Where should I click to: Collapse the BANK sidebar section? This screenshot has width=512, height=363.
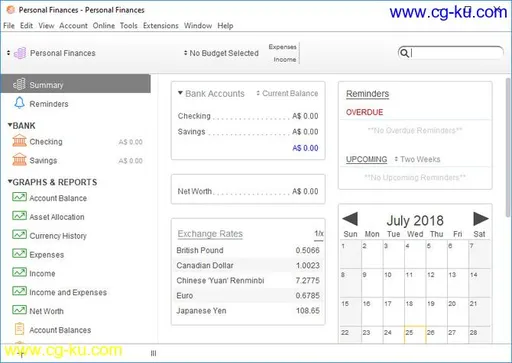point(10,125)
